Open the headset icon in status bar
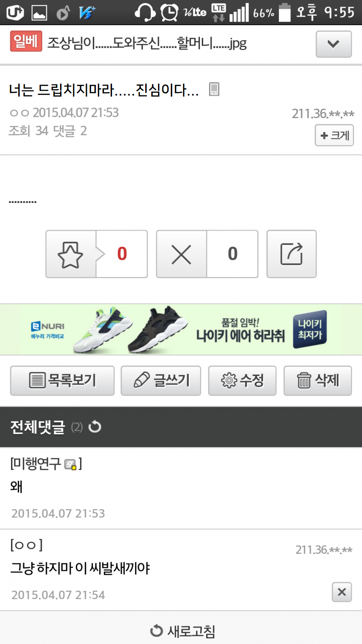The image size is (362, 644). pyautogui.click(x=145, y=12)
